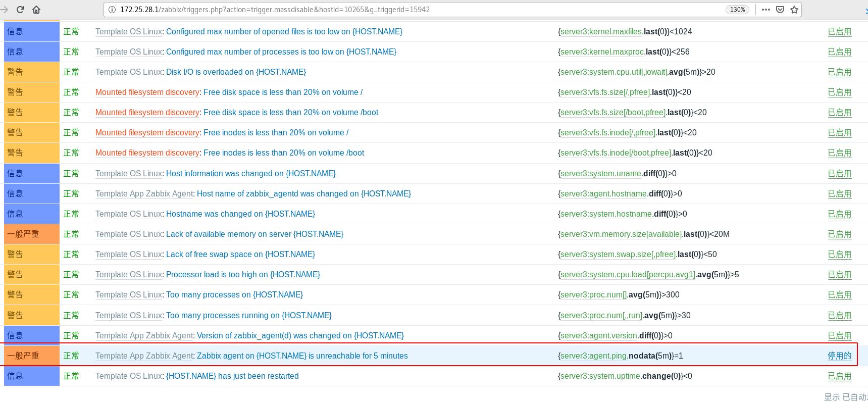The image size is (868, 402).
Task: Open item link server3:vm.memory.size[available]
Action: click(x=621, y=234)
